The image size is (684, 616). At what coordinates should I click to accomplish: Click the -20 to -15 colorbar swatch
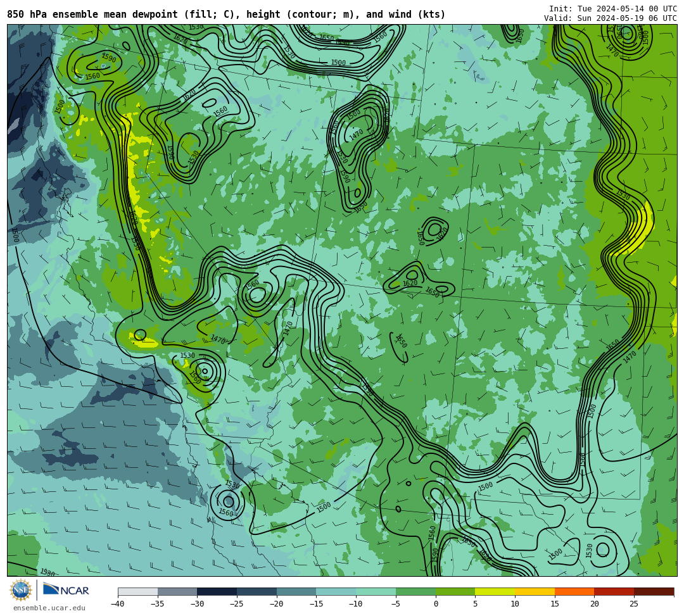coord(296,591)
